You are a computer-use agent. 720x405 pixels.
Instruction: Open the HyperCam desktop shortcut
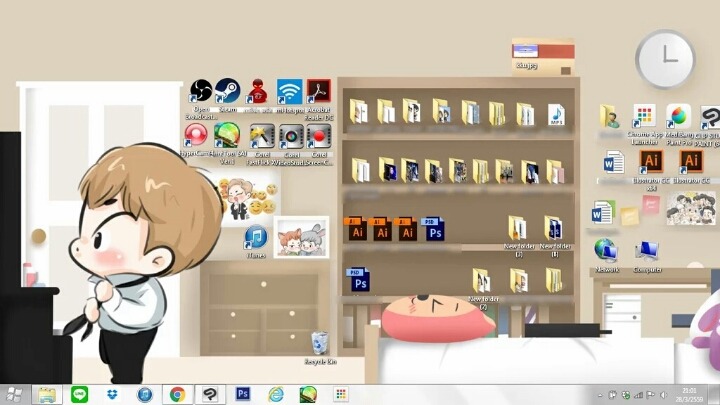[196, 135]
